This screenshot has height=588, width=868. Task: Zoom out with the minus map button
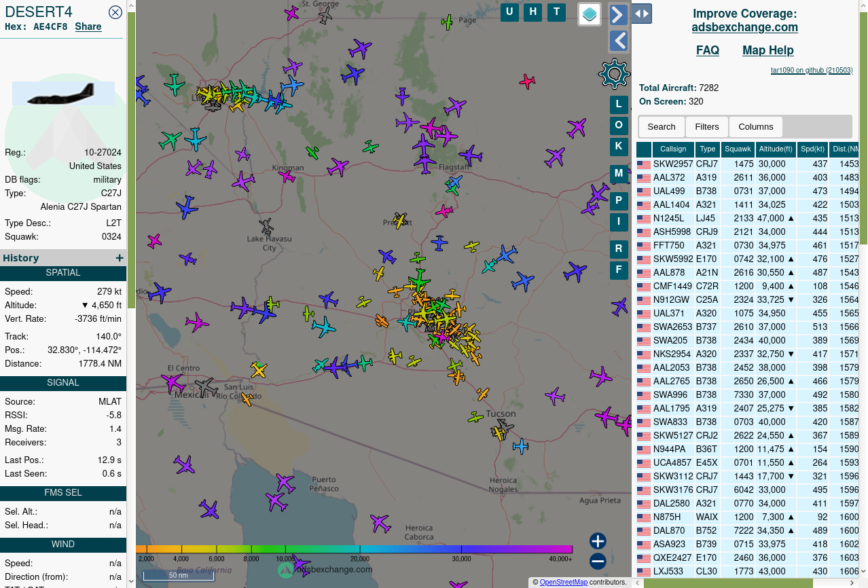[598, 562]
